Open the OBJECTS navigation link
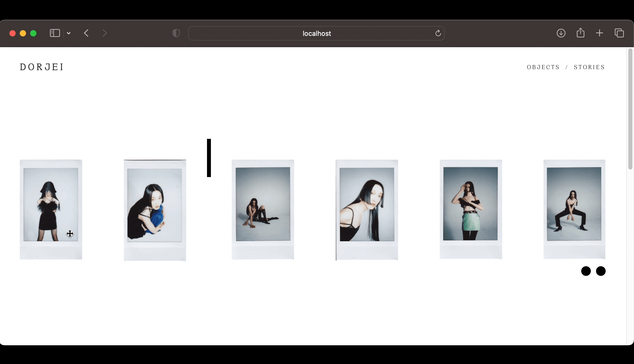 click(543, 67)
